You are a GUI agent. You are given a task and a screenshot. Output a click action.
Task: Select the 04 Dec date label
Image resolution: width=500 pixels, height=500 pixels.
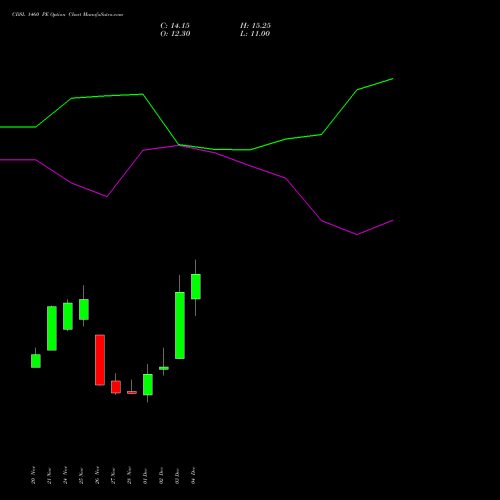[193, 475]
